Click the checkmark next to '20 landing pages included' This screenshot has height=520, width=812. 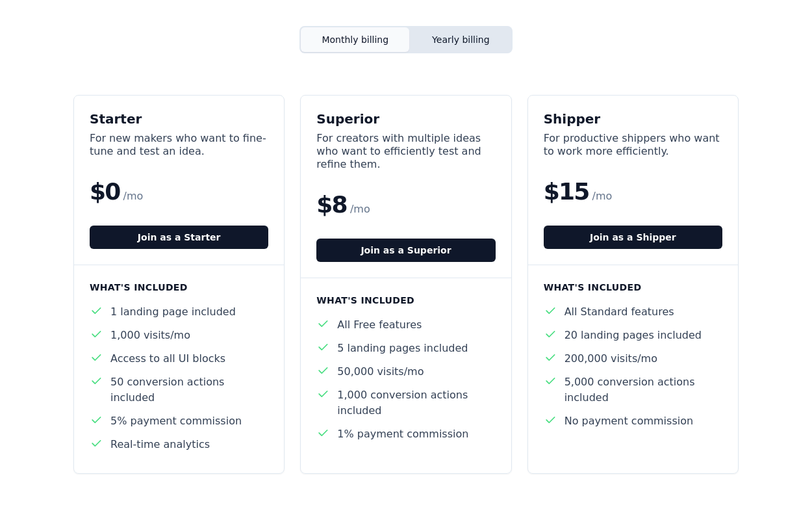550,334
